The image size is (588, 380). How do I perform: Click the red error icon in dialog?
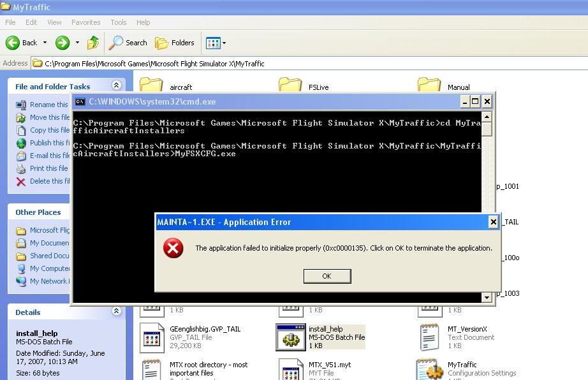173,248
